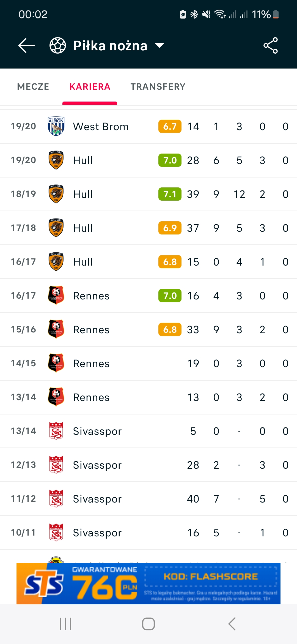This screenshot has height=644, width=297.
Task: Tap the West Brom club crest
Action: pos(56,126)
